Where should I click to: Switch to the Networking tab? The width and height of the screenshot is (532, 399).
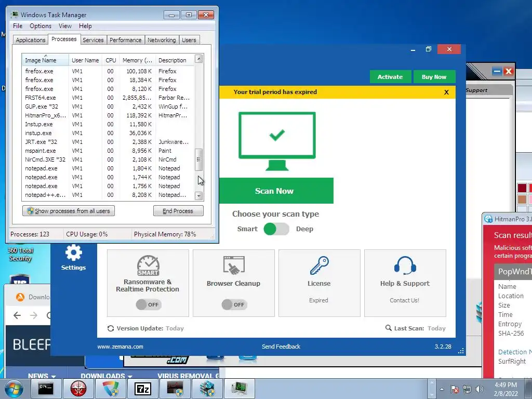click(x=162, y=40)
